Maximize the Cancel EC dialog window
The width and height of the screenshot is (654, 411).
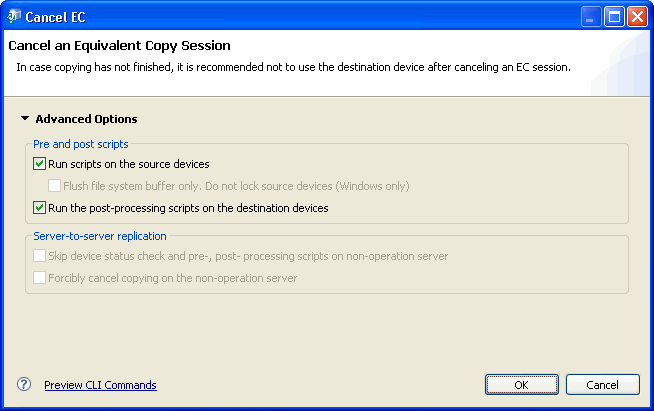tap(614, 17)
